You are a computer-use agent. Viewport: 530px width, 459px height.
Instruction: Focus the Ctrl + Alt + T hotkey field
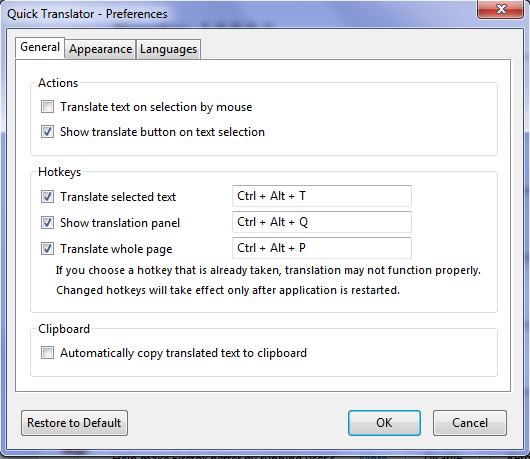pyautogui.click(x=322, y=196)
